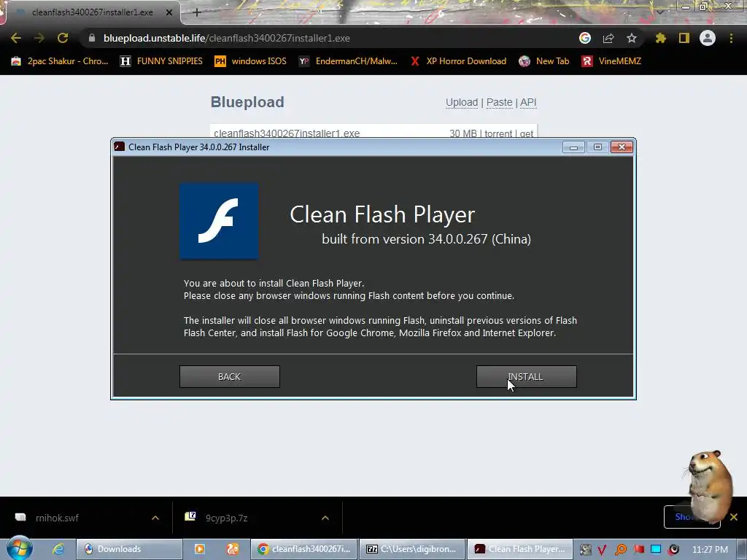The width and height of the screenshot is (747, 560).
Task: Click the INSTALL button in the Flash installer
Action: [527, 377]
